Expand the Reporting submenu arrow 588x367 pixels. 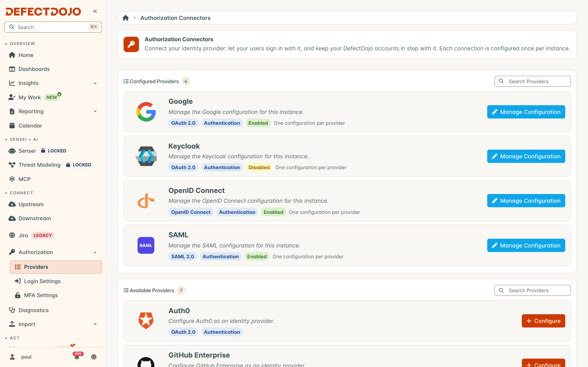tap(95, 111)
